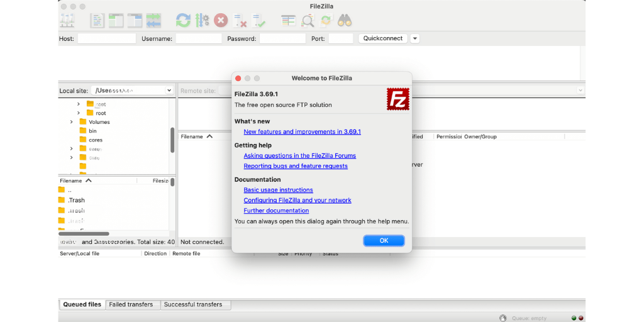Open Reporting bugs and feature requests link
The height and width of the screenshot is (322, 644).
(296, 166)
